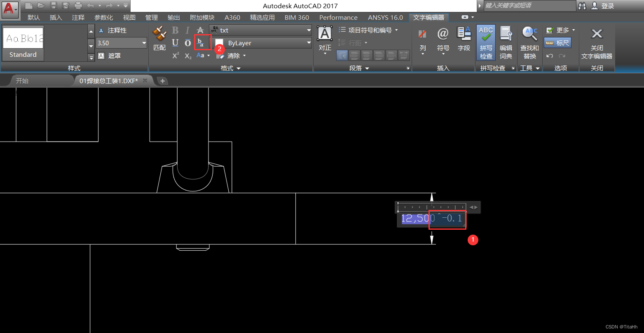Click the keyword search input field
644x333 pixels.
[529, 5]
